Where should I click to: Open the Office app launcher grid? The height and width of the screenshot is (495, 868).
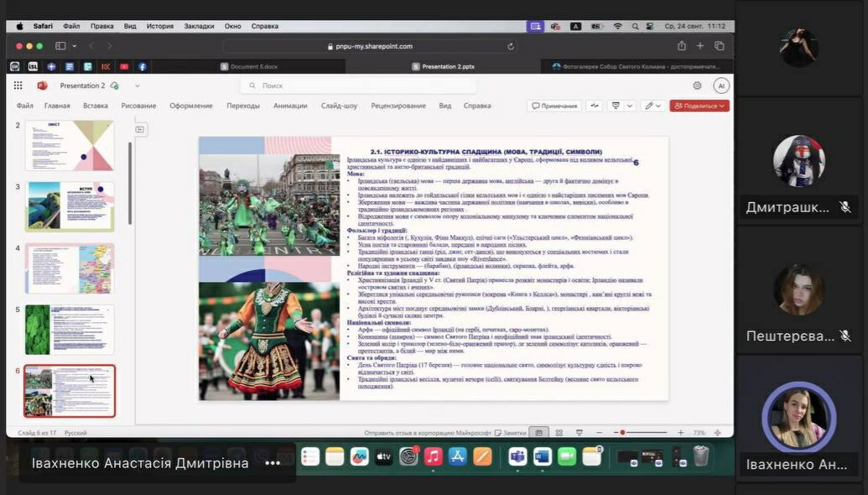pos(18,86)
